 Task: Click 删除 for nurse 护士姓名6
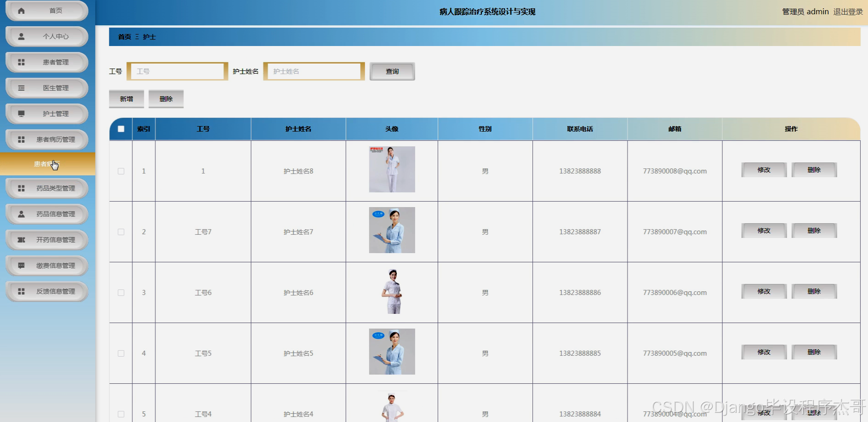coord(814,291)
